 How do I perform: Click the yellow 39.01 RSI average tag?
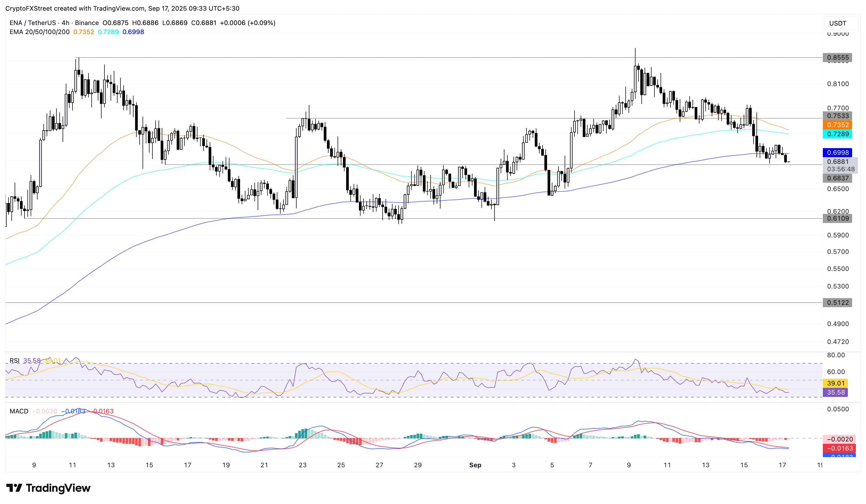click(835, 383)
